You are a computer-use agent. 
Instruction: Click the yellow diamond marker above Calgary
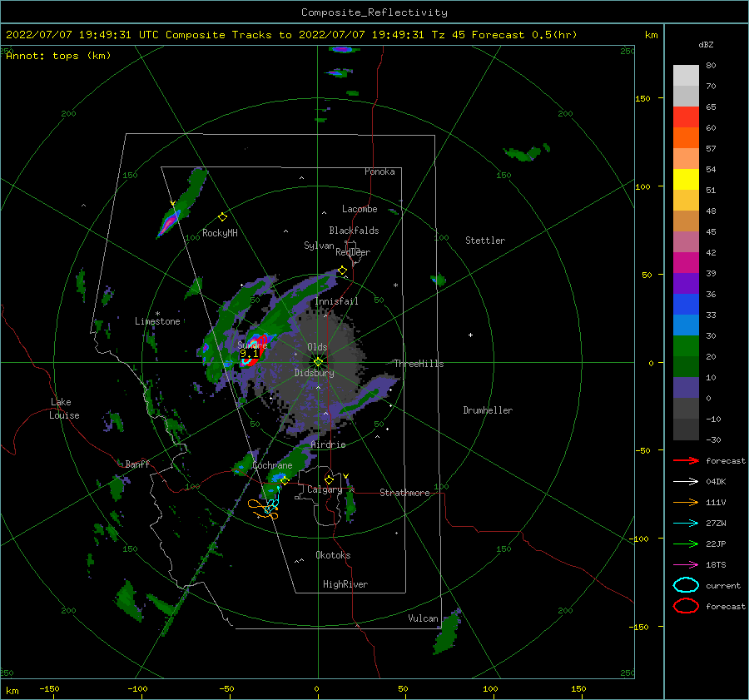click(x=329, y=479)
